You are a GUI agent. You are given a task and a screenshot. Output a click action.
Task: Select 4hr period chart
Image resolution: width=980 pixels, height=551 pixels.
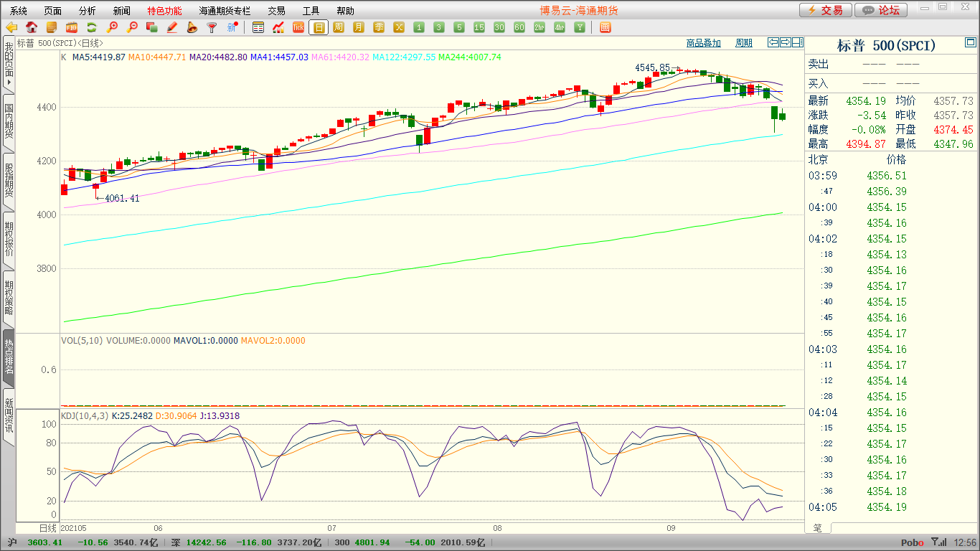560,27
